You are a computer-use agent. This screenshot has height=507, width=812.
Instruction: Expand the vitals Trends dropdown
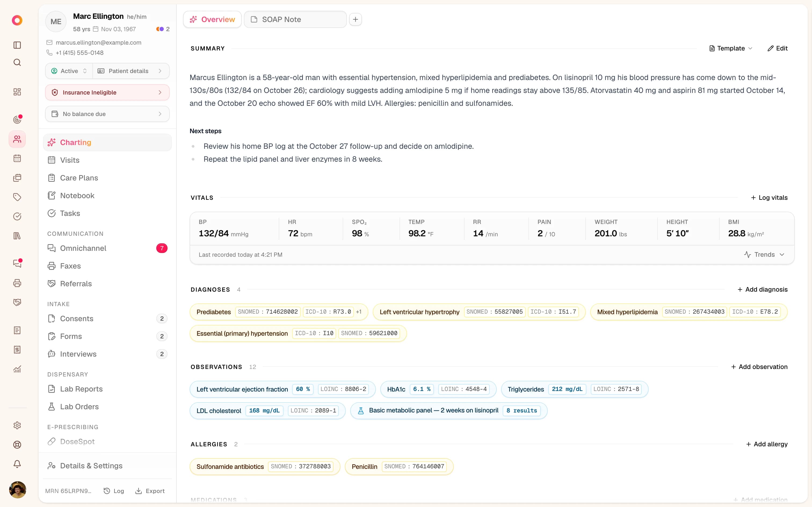[764, 255]
